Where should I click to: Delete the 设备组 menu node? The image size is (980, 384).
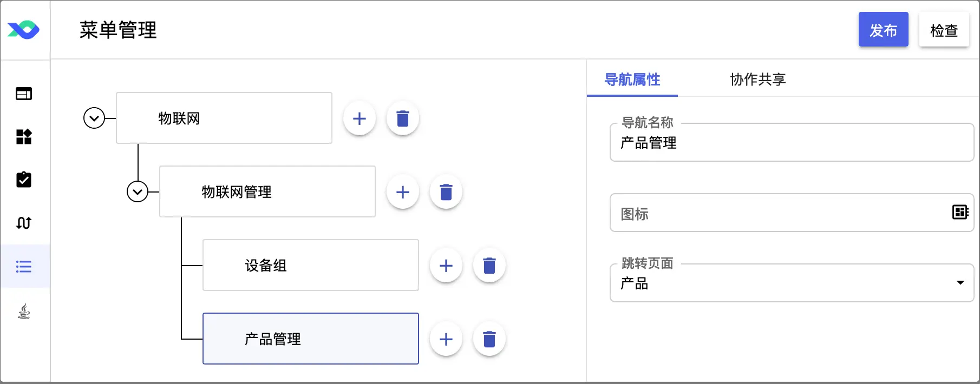click(x=489, y=266)
